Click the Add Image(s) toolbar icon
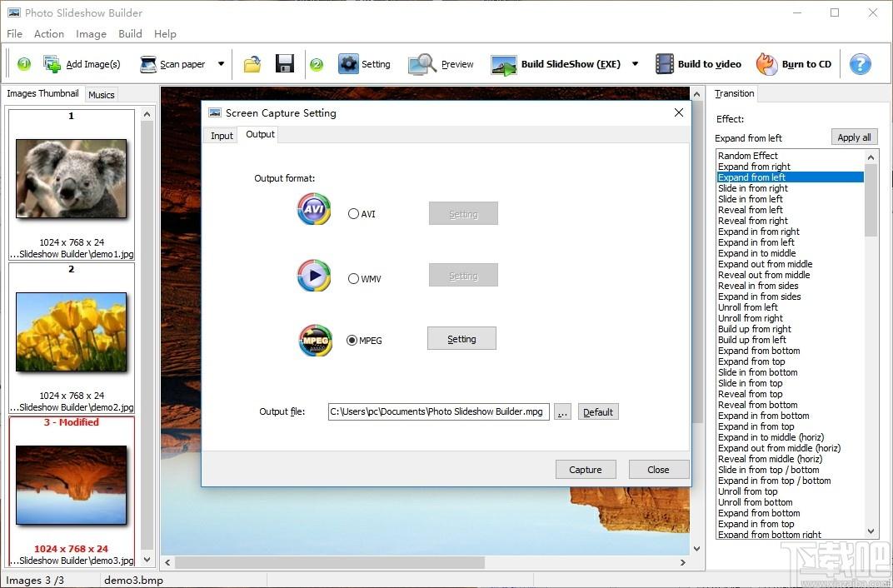This screenshot has height=588, width=893. (52, 64)
